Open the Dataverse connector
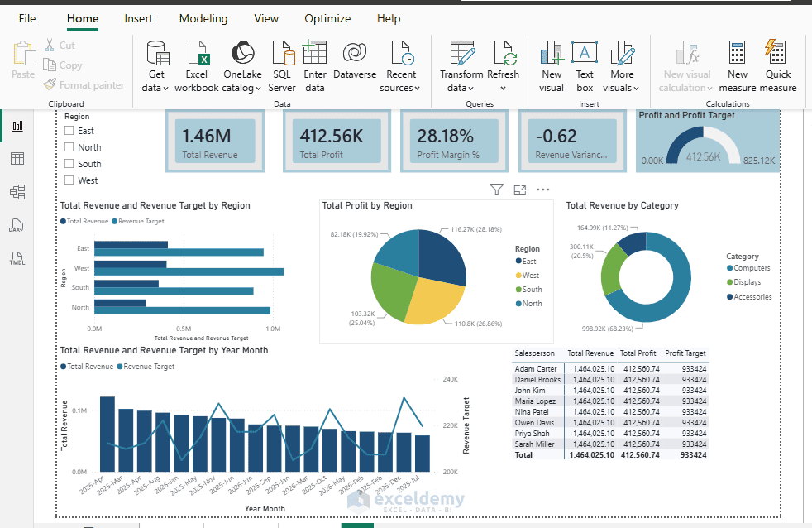812x528 pixels. coord(355,60)
